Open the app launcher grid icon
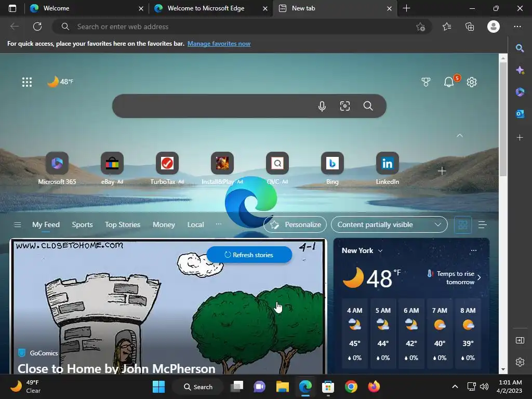This screenshot has width=532, height=399. click(x=27, y=82)
